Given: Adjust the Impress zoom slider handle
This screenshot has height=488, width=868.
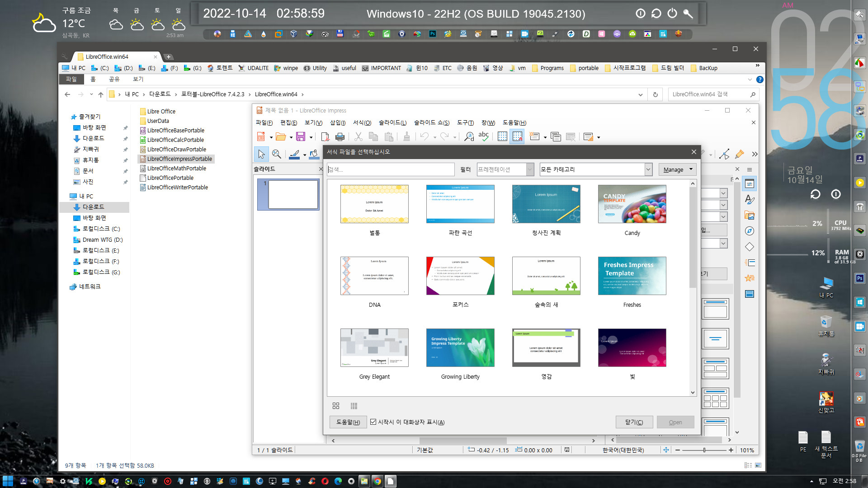Looking at the screenshot, I should point(704,450).
